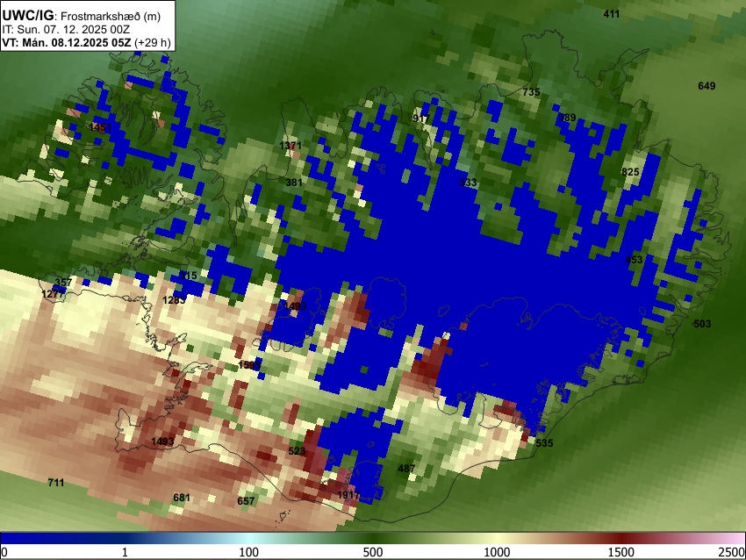This screenshot has width=746, height=560.
Task: Click the map value 315
Action: coord(188,276)
